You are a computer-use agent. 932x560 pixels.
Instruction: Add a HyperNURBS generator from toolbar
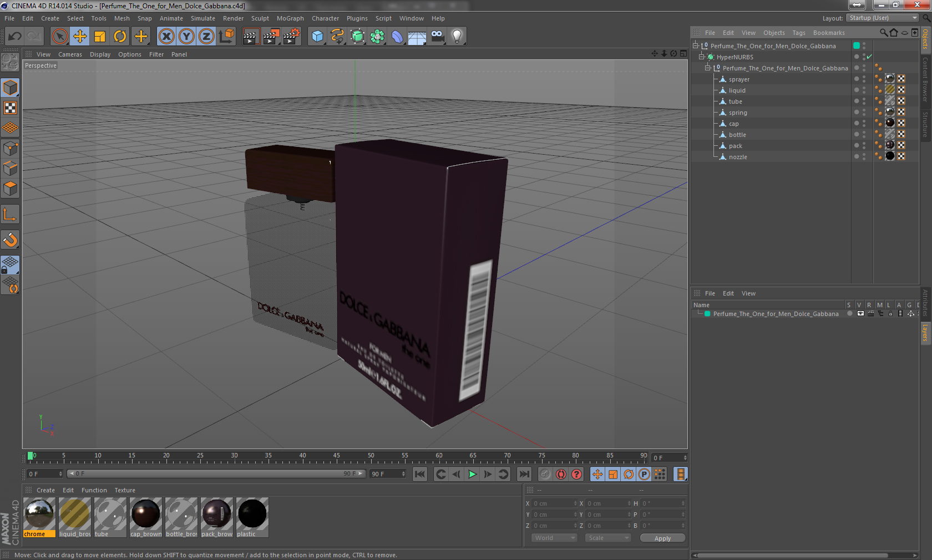pos(357,37)
